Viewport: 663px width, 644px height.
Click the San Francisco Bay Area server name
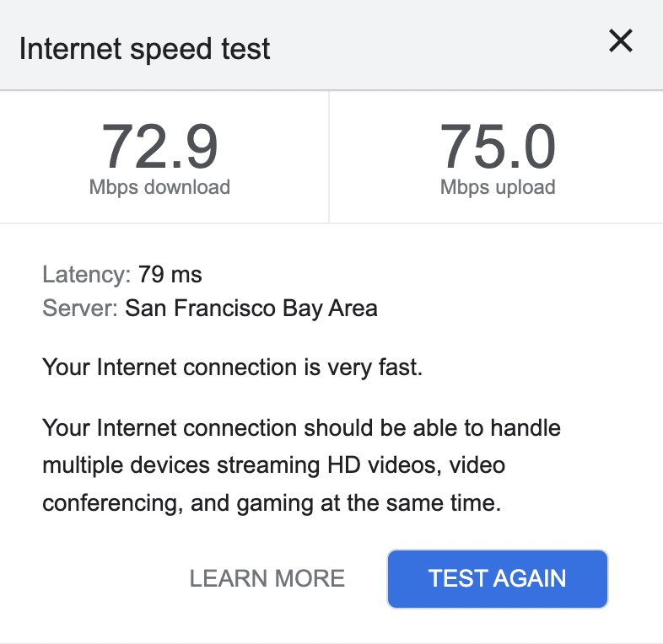point(251,309)
